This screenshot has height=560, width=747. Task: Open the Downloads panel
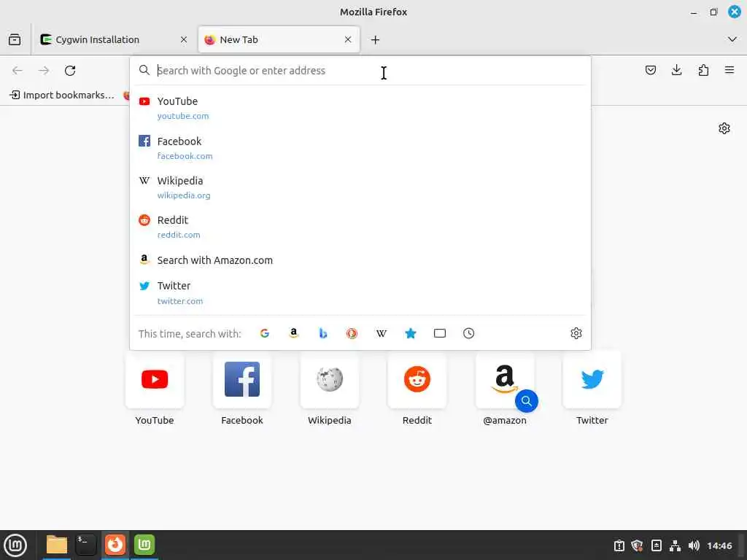point(676,71)
